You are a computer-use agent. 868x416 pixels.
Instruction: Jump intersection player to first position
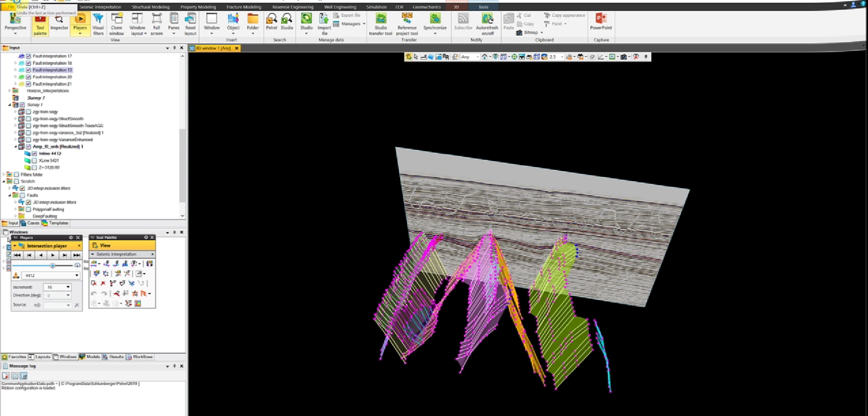pyautogui.click(x=17, y=255)
